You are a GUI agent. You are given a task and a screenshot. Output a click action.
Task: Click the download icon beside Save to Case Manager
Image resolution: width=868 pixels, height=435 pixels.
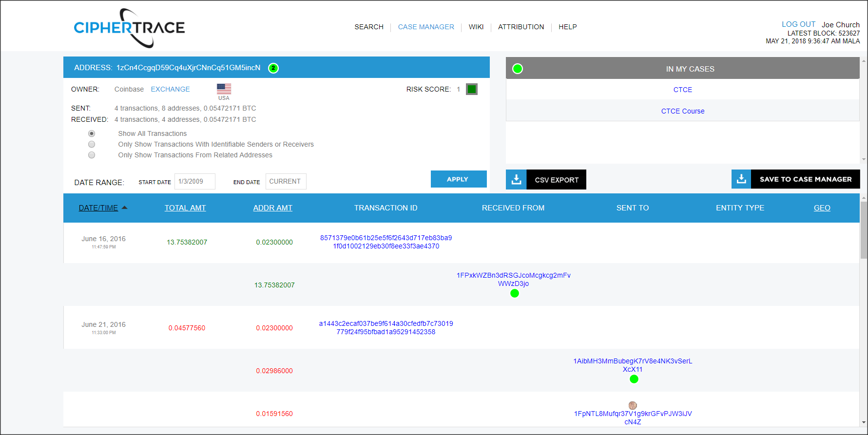point(741,179)
